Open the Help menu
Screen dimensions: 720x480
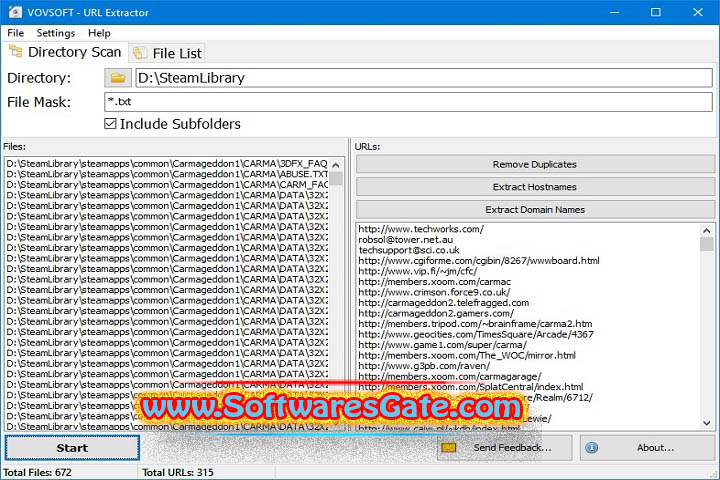click(99, 33)
